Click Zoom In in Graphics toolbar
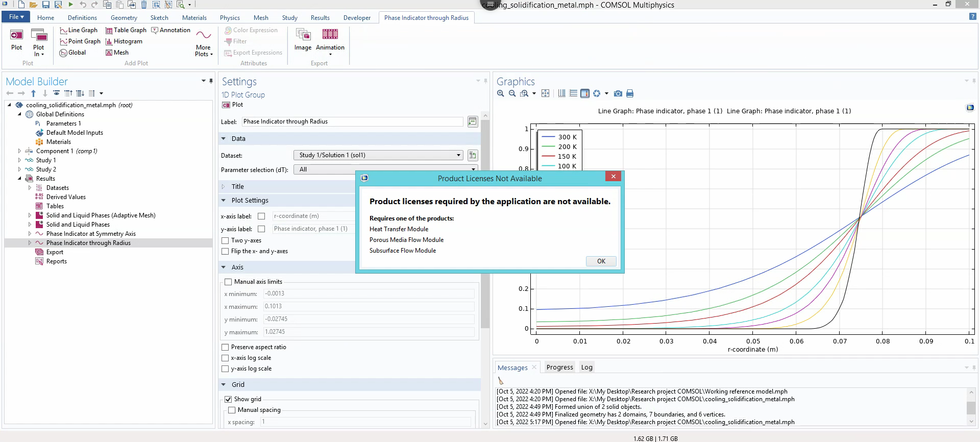 [501, 93]
